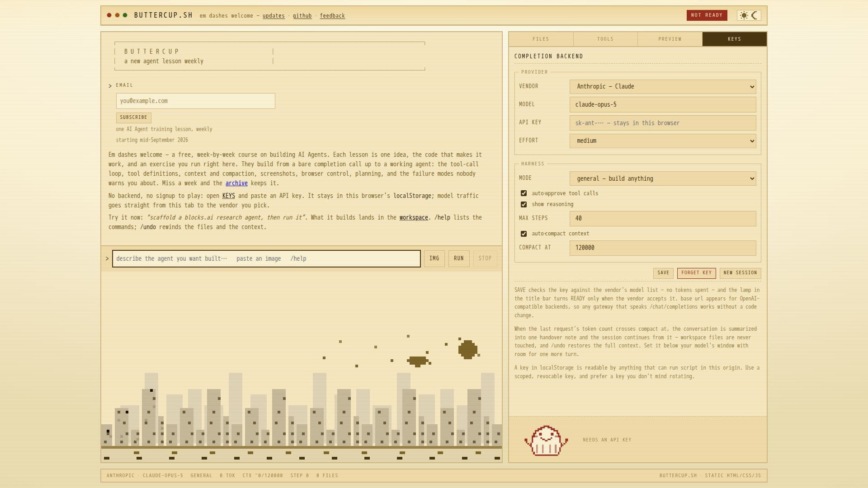Viewport: 868px width, 488px height.
Task: Click the NOT READY status lamp
Action: click(707, 15)
